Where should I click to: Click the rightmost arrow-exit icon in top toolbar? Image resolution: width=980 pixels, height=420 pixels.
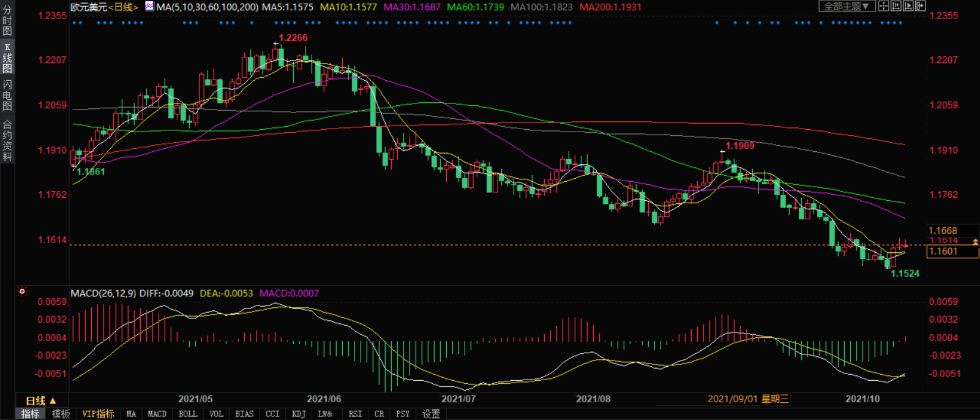point(920,6)
